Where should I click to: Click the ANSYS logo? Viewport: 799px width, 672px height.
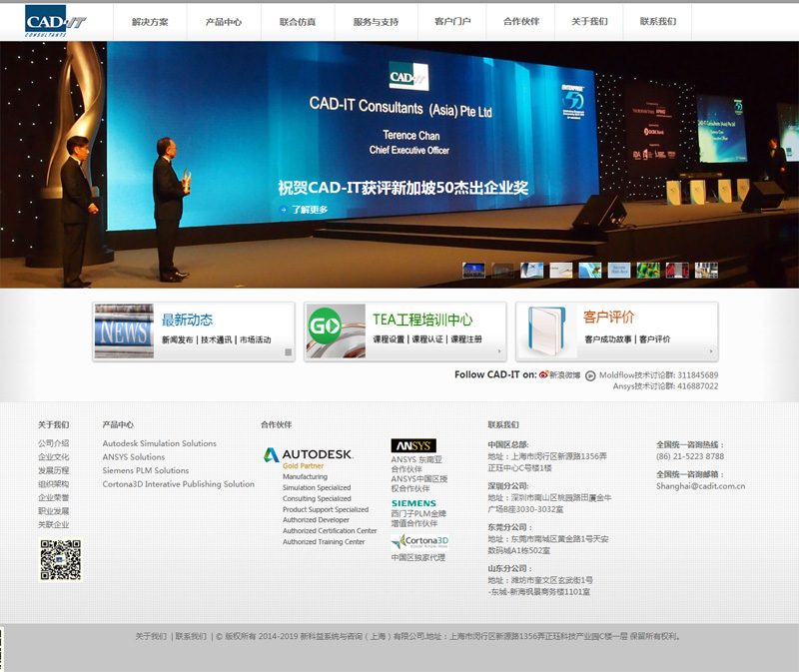413,445
